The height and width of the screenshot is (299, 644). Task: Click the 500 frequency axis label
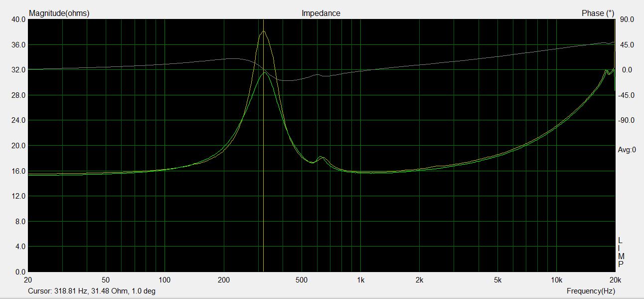coord(301,280)
